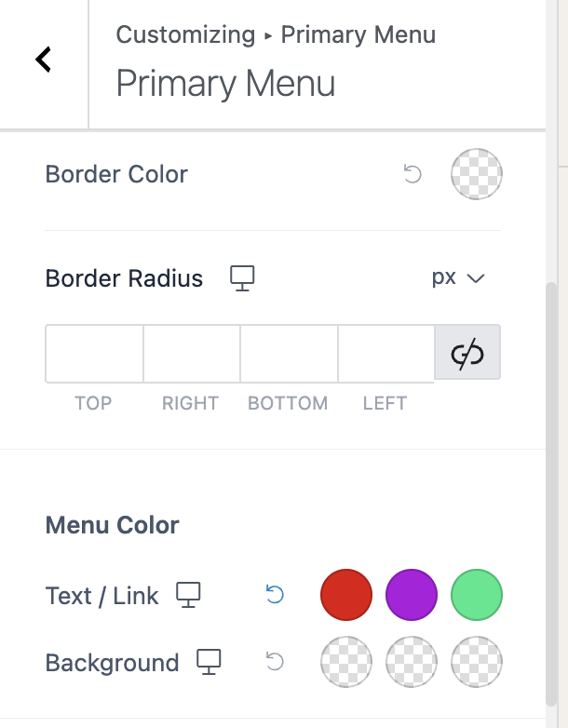Click the Border Radius BOTTOM input field
Viewport: 568px width, 728px height.
[289, 353]
